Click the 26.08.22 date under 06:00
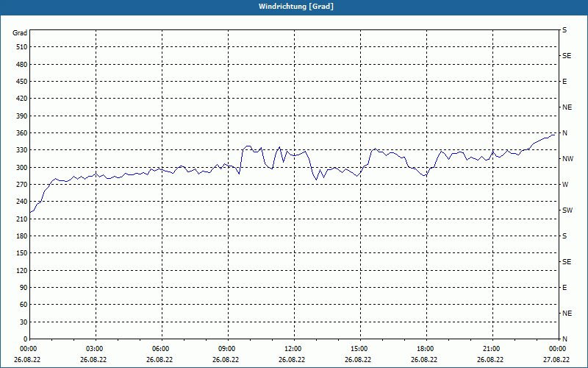 pos(159,360)
